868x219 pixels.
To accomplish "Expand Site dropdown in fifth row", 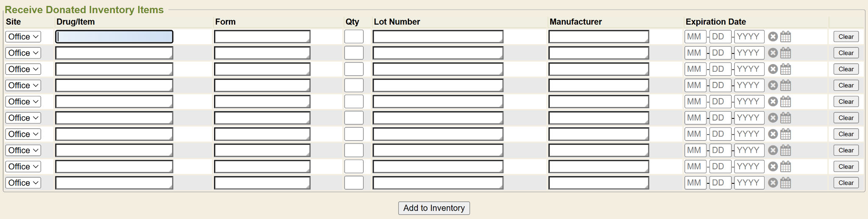I will [x=23, y=102].
